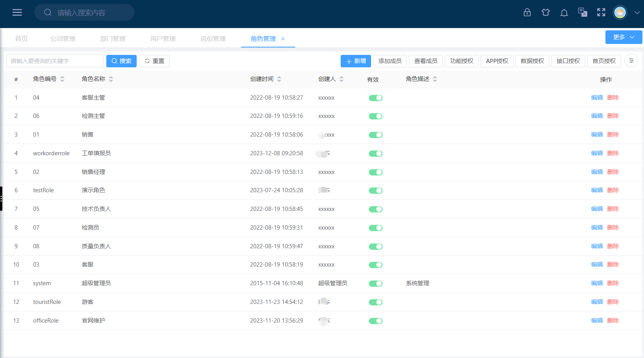This screenshot has width=644, height=358.
Task: Toggle 有效 switch for 官网维护
Action: click(376, 321)
